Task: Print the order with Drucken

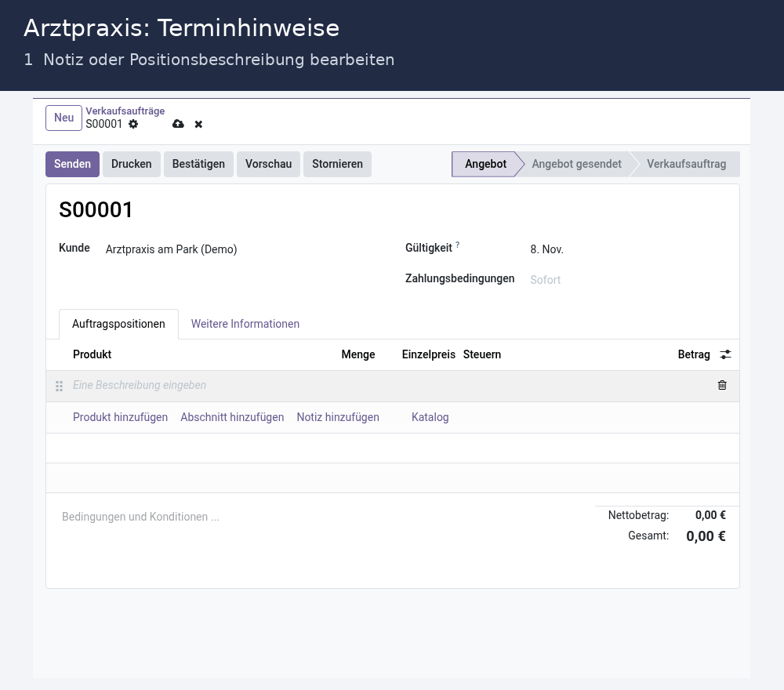Action: tap(132, 164)
